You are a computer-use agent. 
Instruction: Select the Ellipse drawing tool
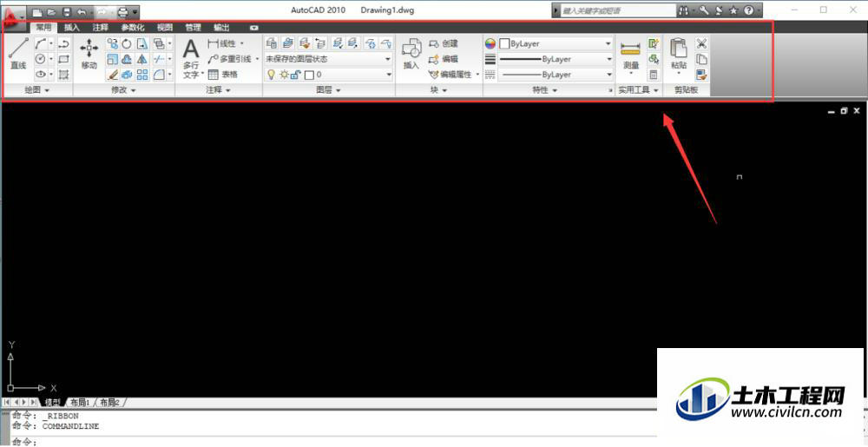[41, 74]
